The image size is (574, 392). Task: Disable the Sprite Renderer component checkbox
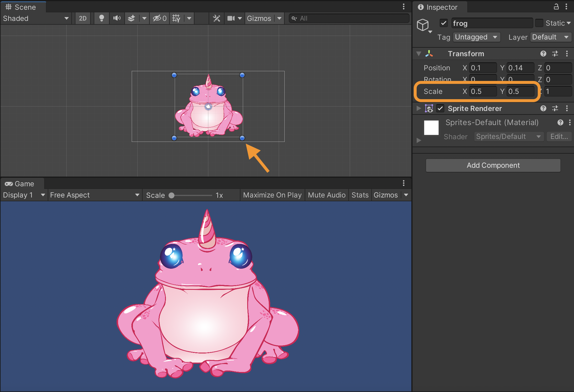click(x=440, y=108)
